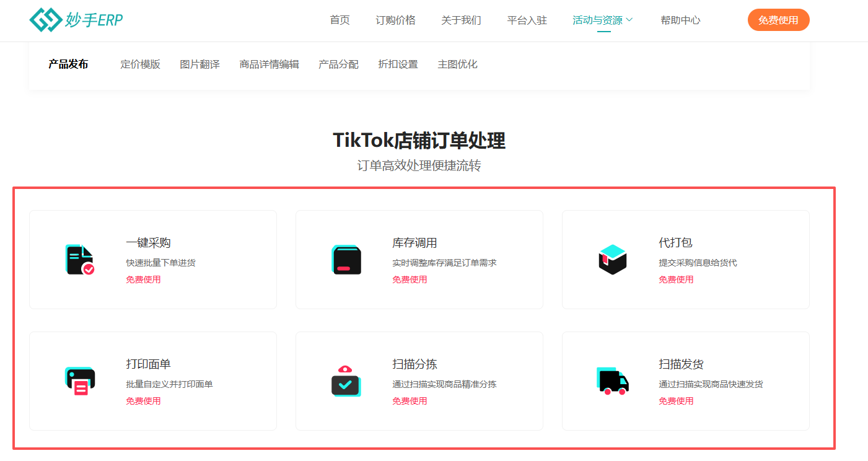The width and height of the screenshot is (868, 461).
Task: Click the 打印面单 printer icon
Action: 79,380
